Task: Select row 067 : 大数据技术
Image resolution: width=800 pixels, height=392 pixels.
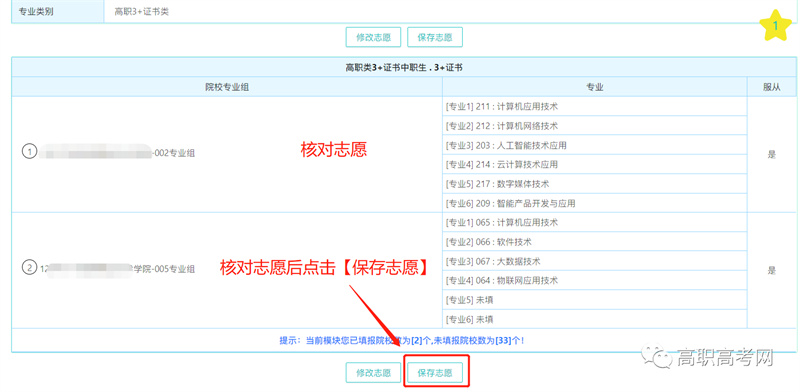Action: (594, 261)
